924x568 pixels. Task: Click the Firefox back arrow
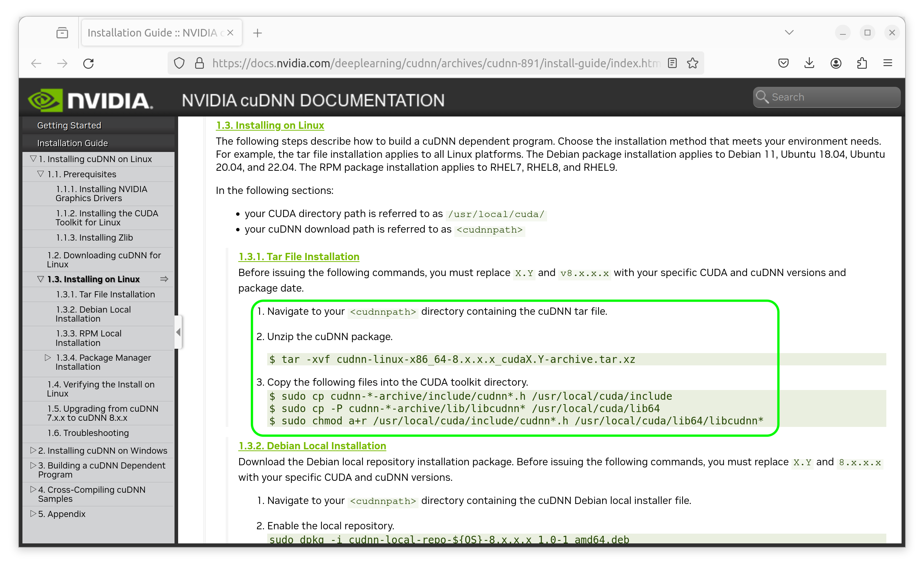tap(36, 63)
